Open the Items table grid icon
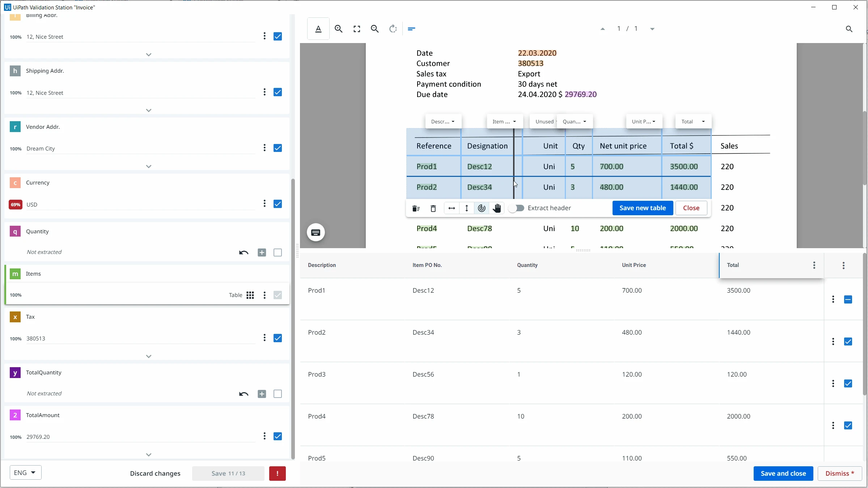 click(x=250, y=295)
